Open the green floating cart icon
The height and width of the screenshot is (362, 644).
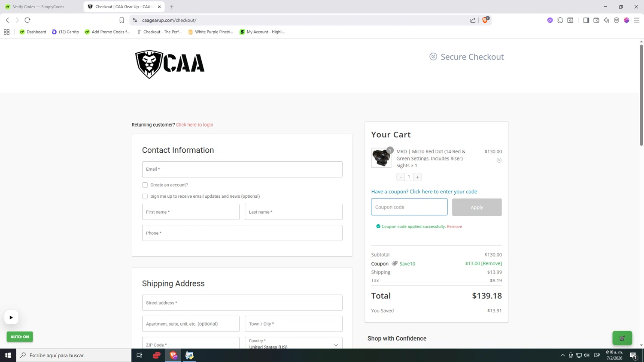click(622, 338)
